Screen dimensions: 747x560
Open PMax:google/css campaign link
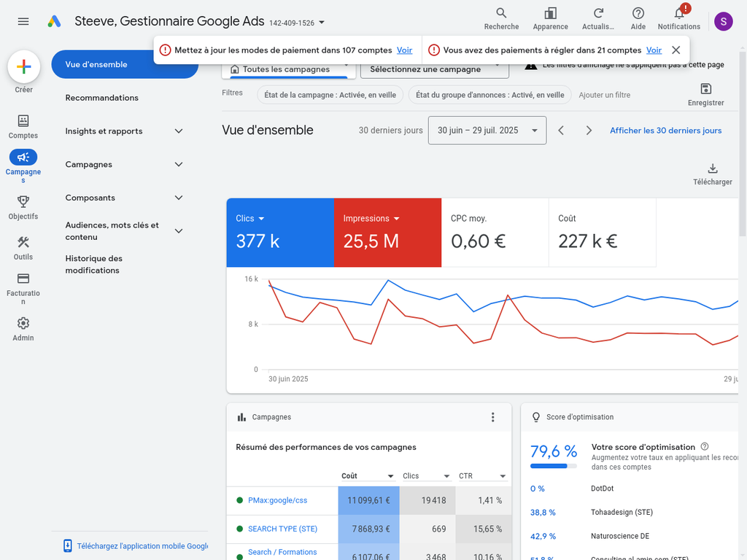(277, 500)
